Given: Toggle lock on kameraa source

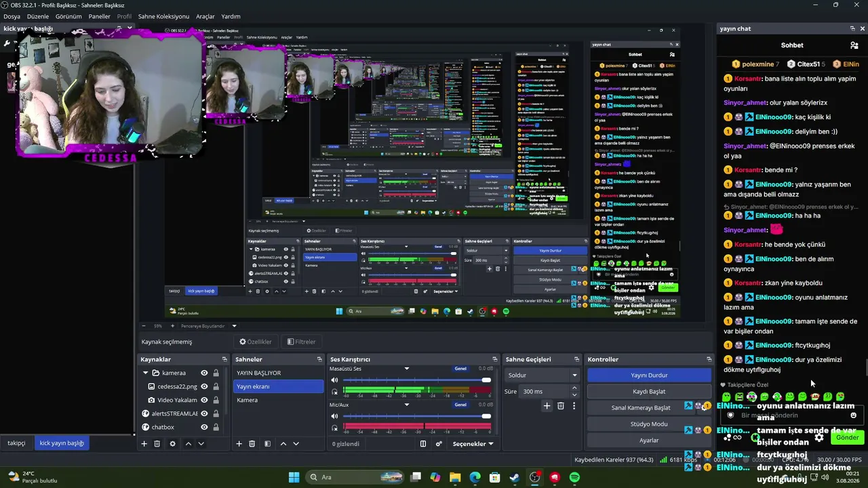Looking at the screenshot, I should point(216,373).
